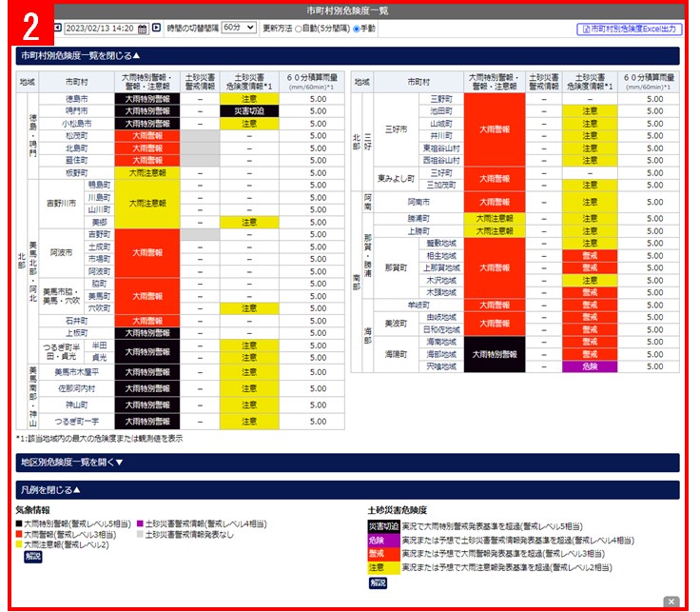Open the 60分 time interval dropdown

239,28
